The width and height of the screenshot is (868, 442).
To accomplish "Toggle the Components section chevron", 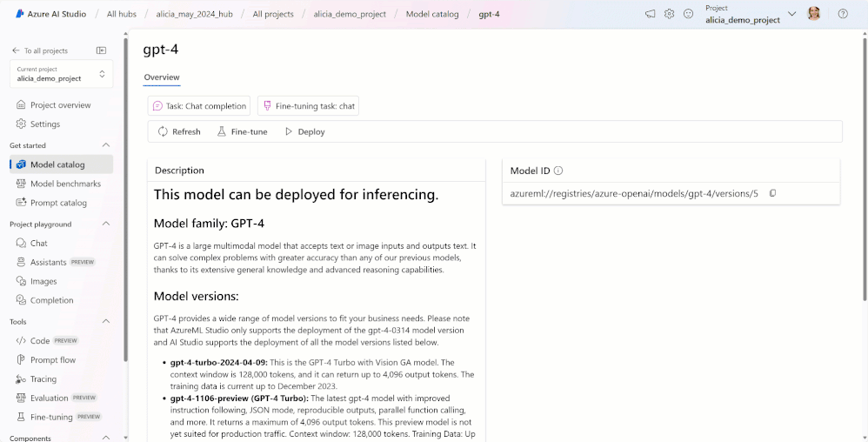I will pos(106,439).
